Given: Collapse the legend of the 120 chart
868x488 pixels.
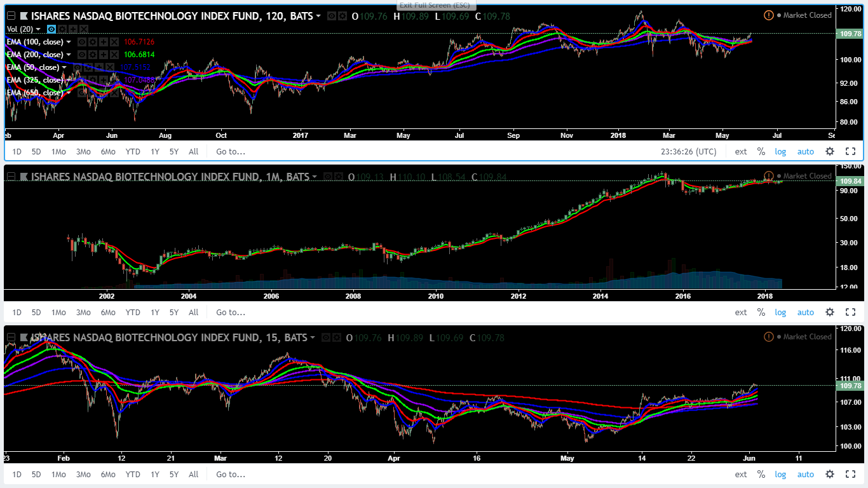Looking at the screenshot, I should click(x=10, y=16).
